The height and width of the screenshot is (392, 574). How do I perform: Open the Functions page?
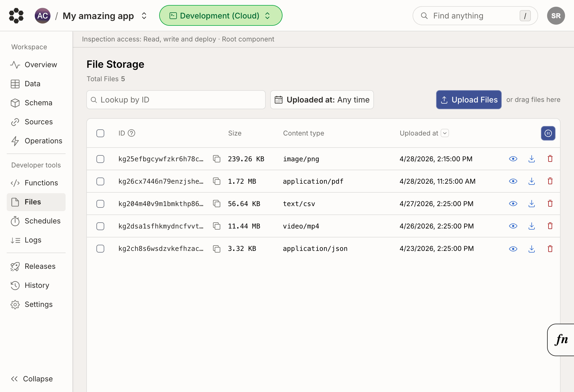(36, 183)
